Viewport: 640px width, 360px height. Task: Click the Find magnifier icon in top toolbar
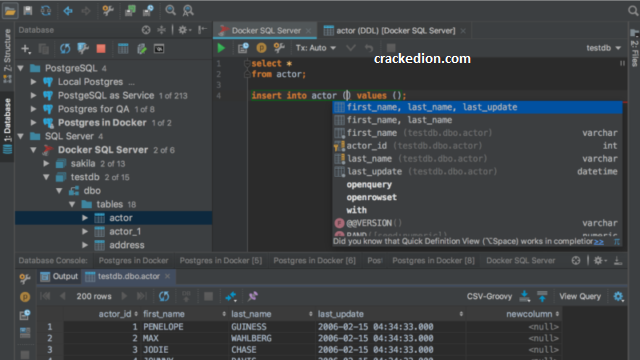click(x=170, y=11)
